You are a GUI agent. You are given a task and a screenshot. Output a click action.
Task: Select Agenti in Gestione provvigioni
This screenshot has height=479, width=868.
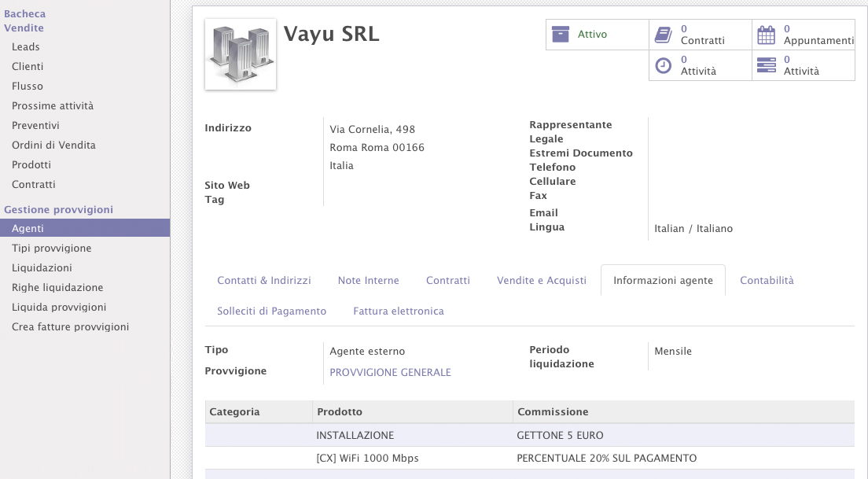85,228
